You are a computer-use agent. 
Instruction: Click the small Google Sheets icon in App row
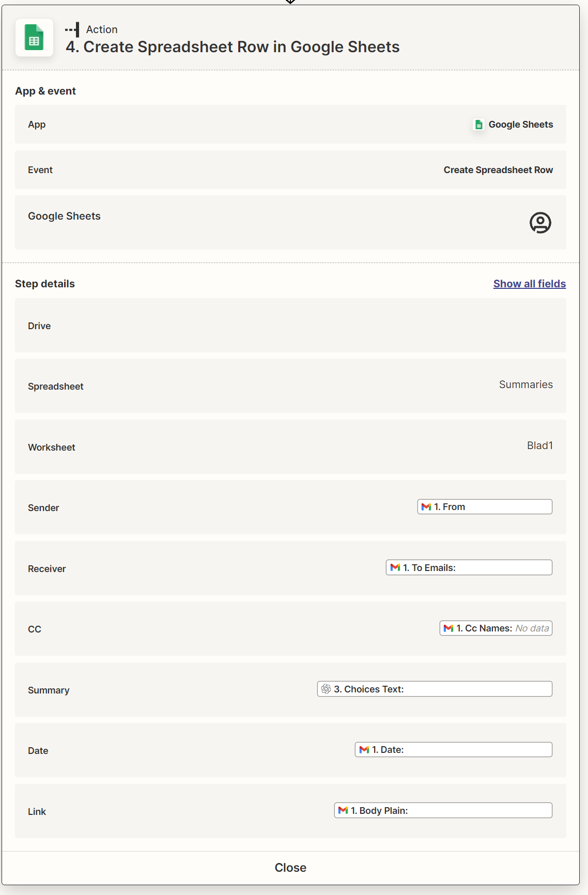[478, 125]
